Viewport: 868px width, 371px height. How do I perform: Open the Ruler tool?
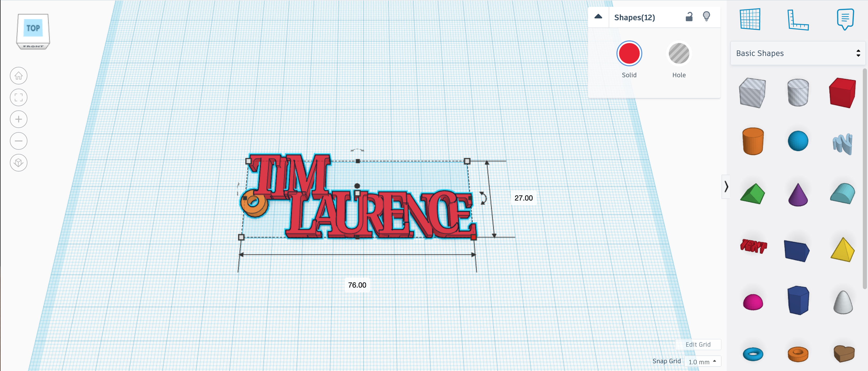798,20
